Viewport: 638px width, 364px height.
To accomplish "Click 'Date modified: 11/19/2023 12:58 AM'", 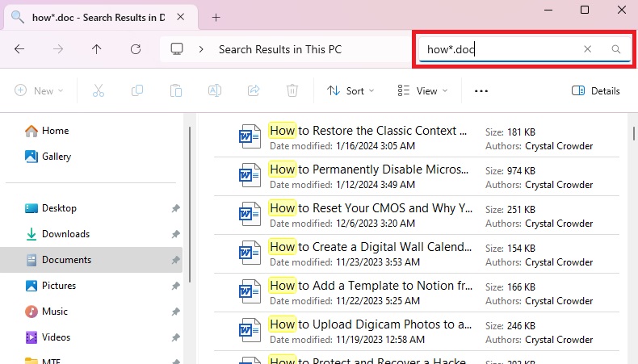I will (x=347, y=340).
